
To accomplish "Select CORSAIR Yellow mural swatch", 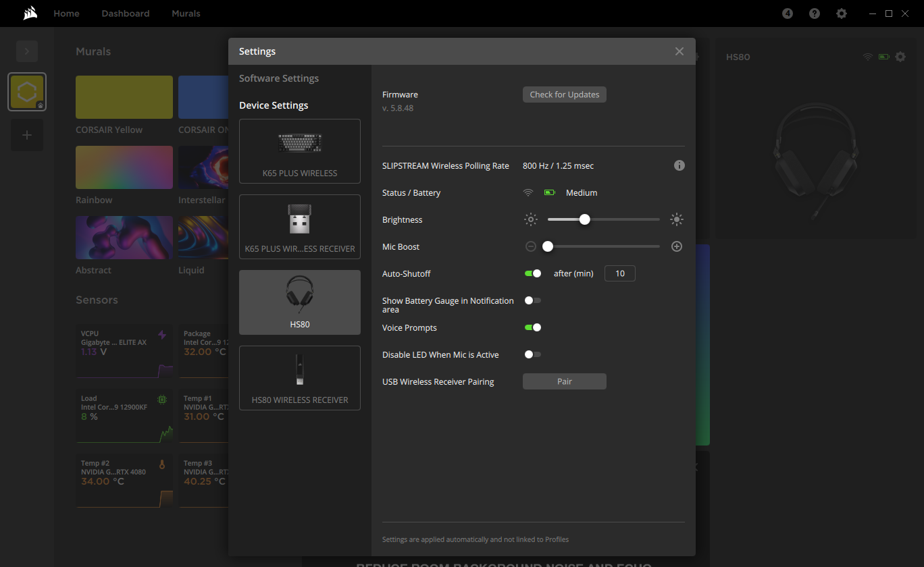I will (124, 97).
